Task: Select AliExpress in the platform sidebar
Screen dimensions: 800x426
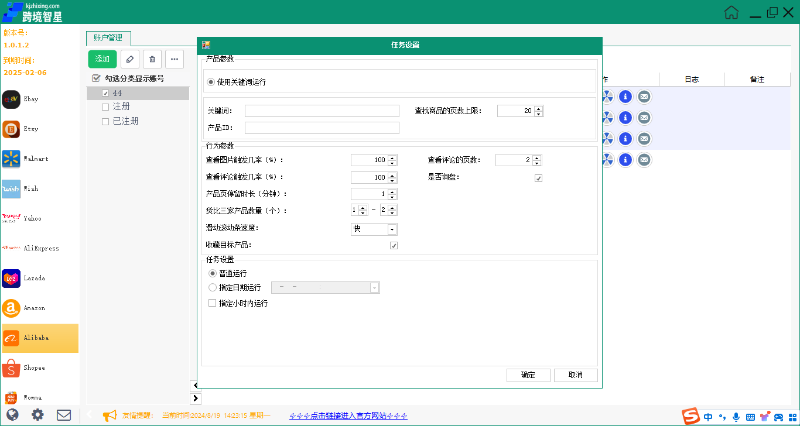Action: [40, 248]
